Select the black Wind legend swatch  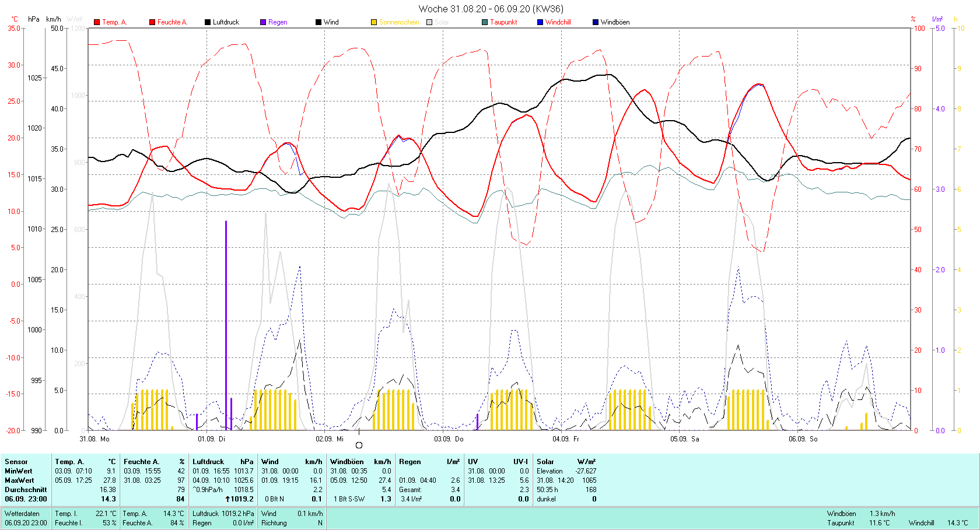click(x=318, y=22)
